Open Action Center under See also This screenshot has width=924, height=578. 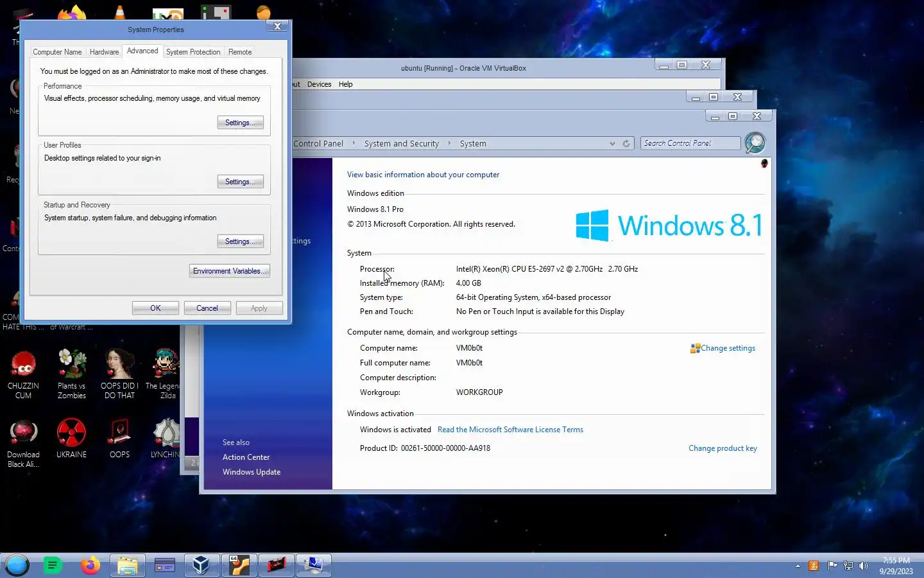pyautogui.click(x=246, y=457)
